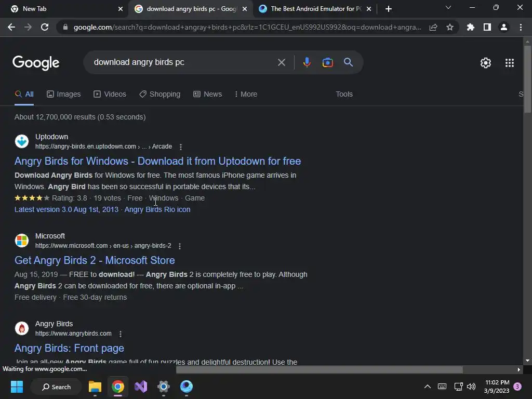Viewport: 532px width, 399px height.
Task: Open a new browser tab
Action: (x=389, y=9)
